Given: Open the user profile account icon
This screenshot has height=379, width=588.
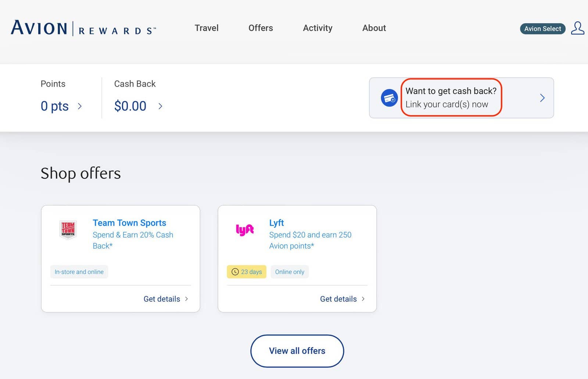Looking at the screenshot, I should [x=577, y=28].
